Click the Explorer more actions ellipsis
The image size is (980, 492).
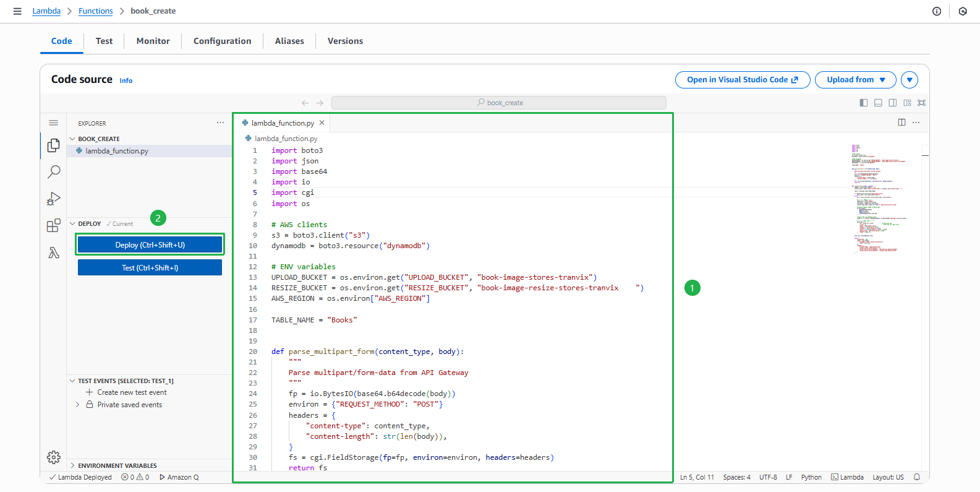point(220,123)
